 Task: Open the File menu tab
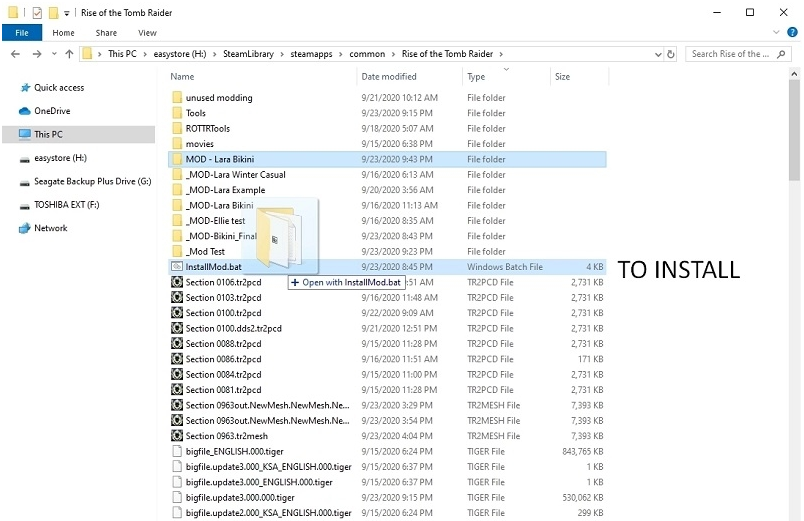(x=22, y=33)
